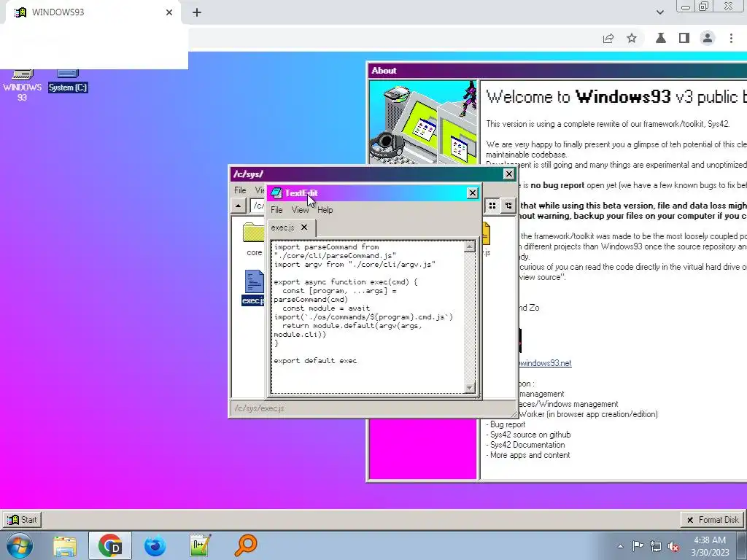Click inside the exec.js code text area

[368, 317]
